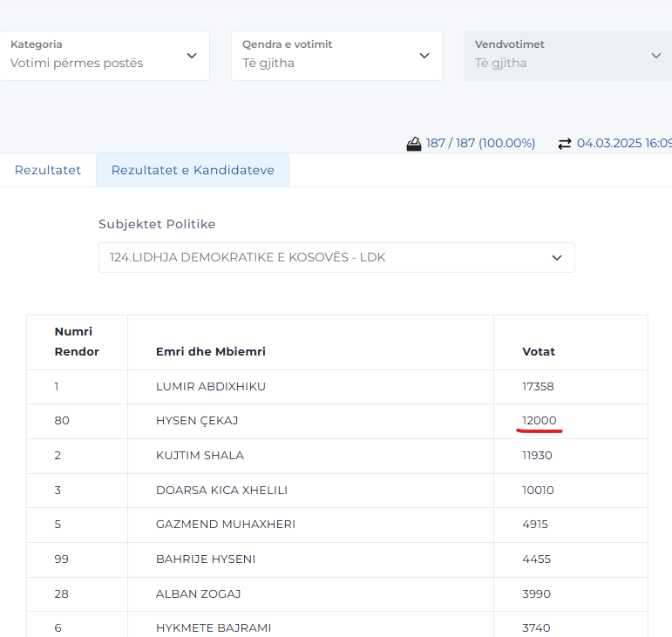672x637 pixels.
Task: Click the vote count 10010
Action: click(538, 490)
